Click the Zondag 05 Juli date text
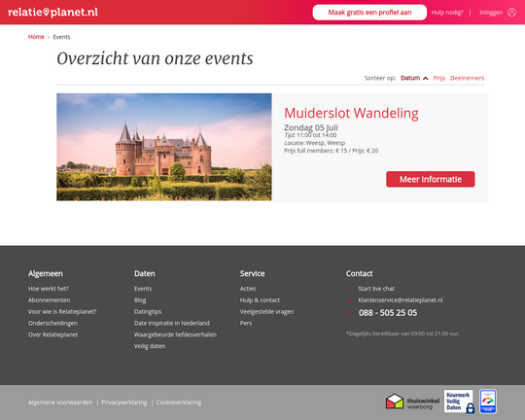This screenshot has height=420, width=525. (x=311, y=127)
